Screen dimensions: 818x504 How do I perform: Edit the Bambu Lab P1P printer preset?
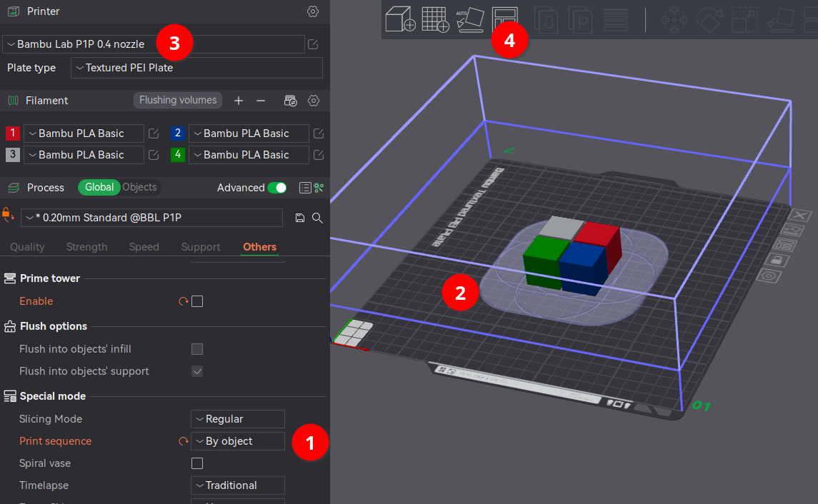(313, 44)
